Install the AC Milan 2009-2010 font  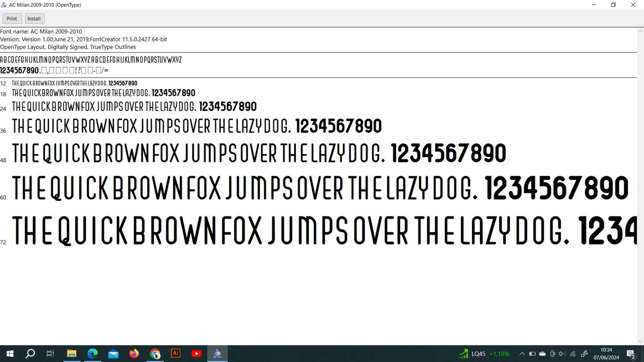coord(34,19)
